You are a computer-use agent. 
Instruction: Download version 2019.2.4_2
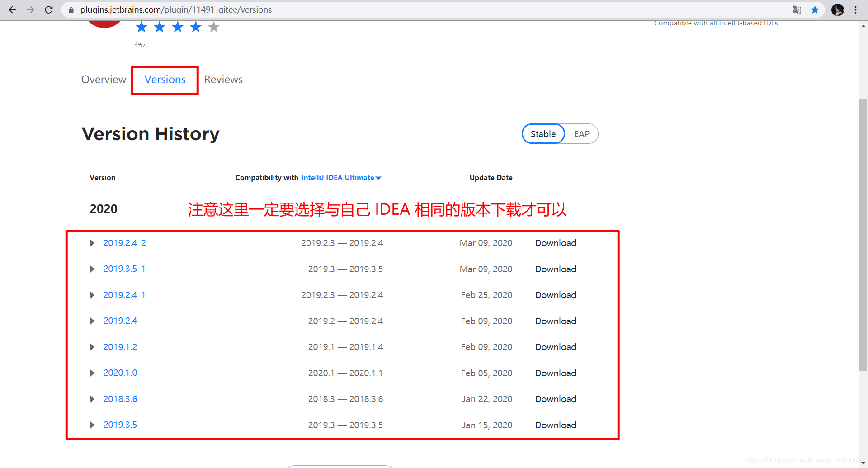click(556, 243)
